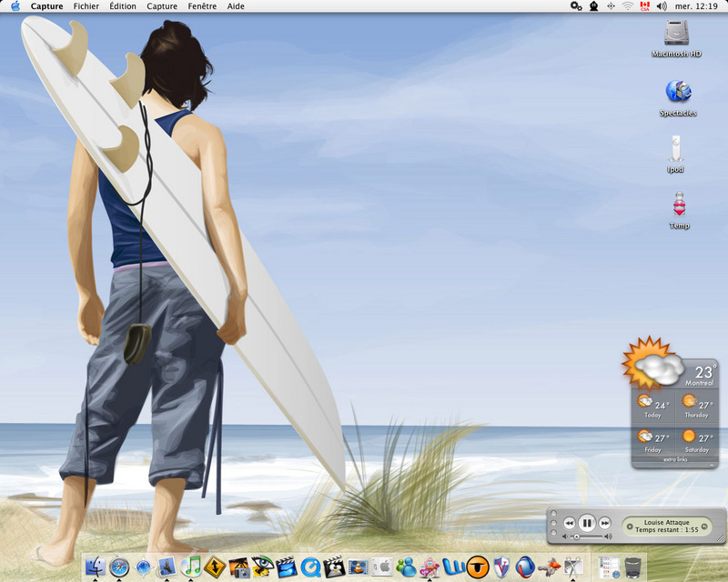Open QuickTime Player in dock
The image size is (728, 582).
(310, 567)
